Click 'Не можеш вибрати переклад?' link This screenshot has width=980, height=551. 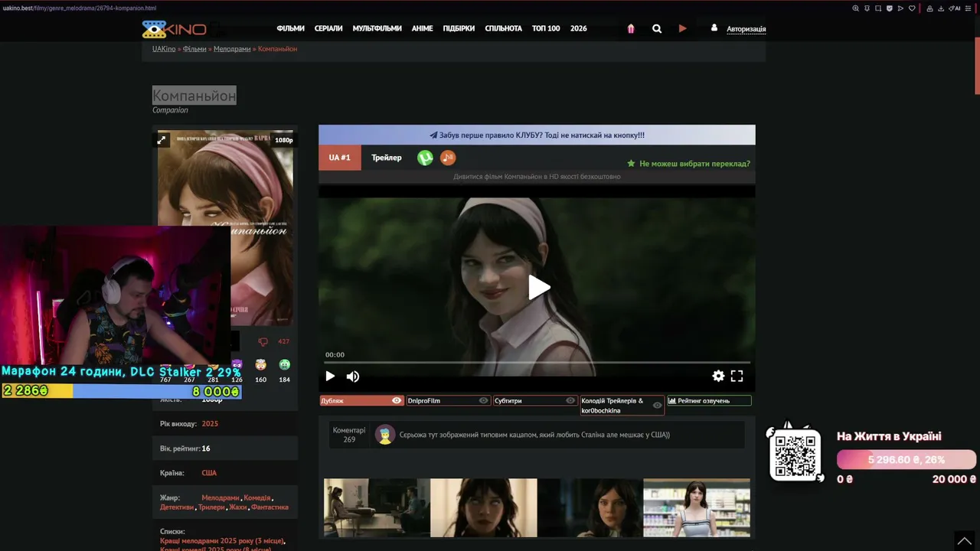tap(688, 164)
